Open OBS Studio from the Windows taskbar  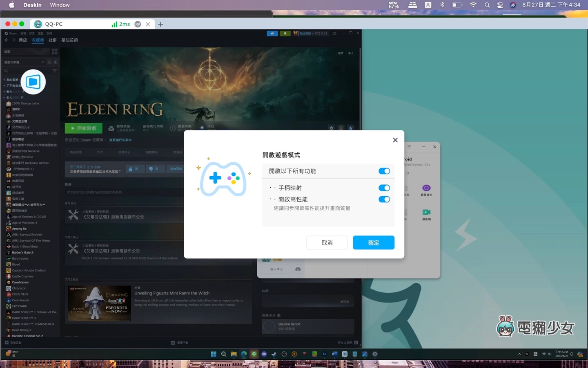(284, 354)
